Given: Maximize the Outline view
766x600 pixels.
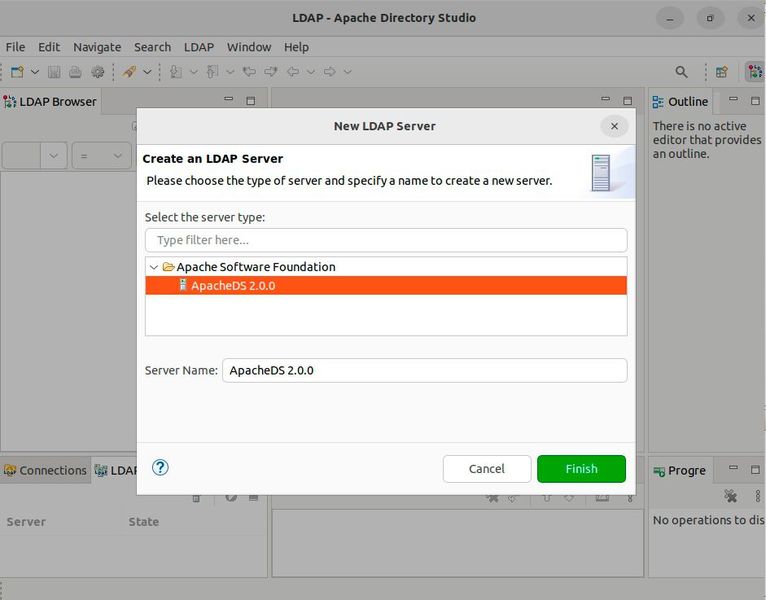Looking at the screenshot, I should point(755,101).
